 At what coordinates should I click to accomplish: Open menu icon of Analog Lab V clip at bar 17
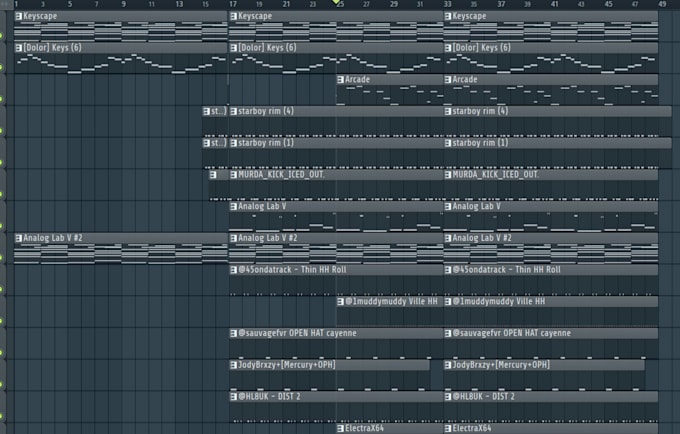pos(233,206)
